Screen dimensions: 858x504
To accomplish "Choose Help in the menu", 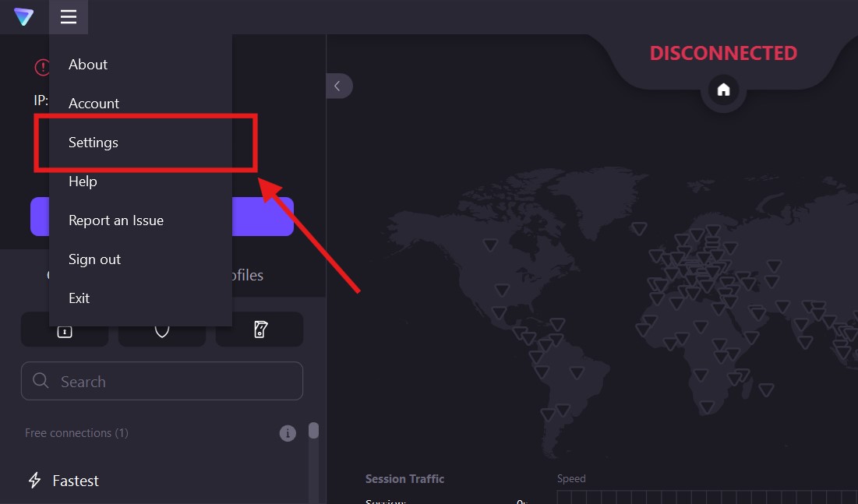I will pos(83,182).
